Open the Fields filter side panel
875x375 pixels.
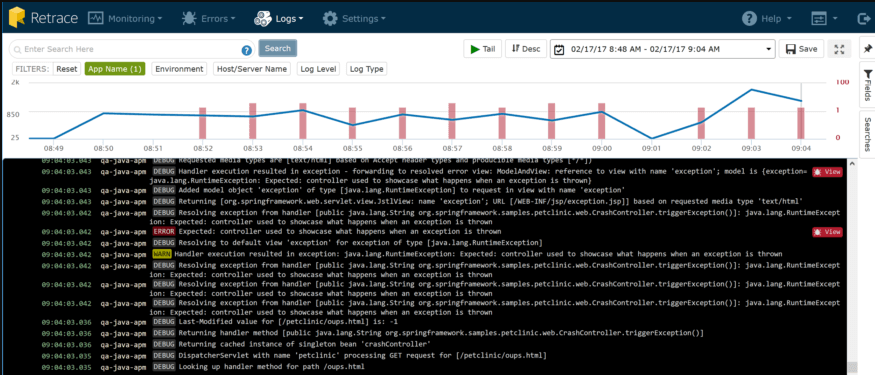pos(868,85)
